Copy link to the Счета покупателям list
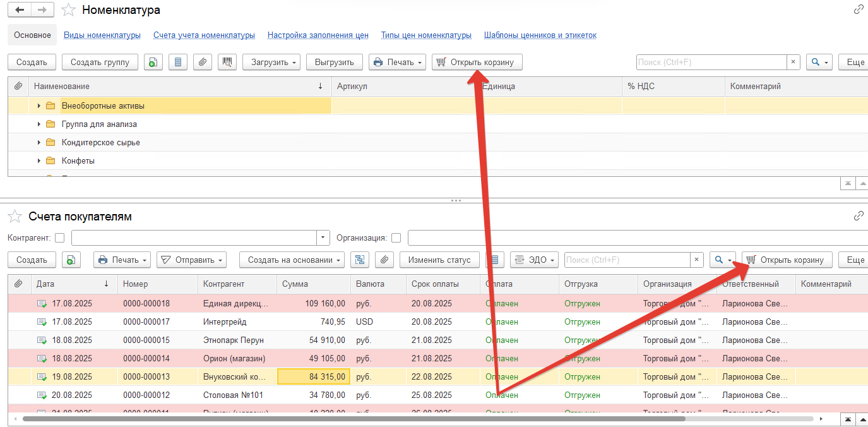868x427 pixels. pos(859,216)
